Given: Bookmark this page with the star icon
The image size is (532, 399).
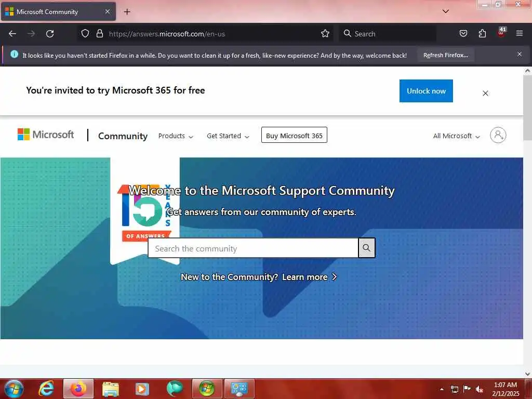Looking at the screenshot, I should [x=325, y=34].
